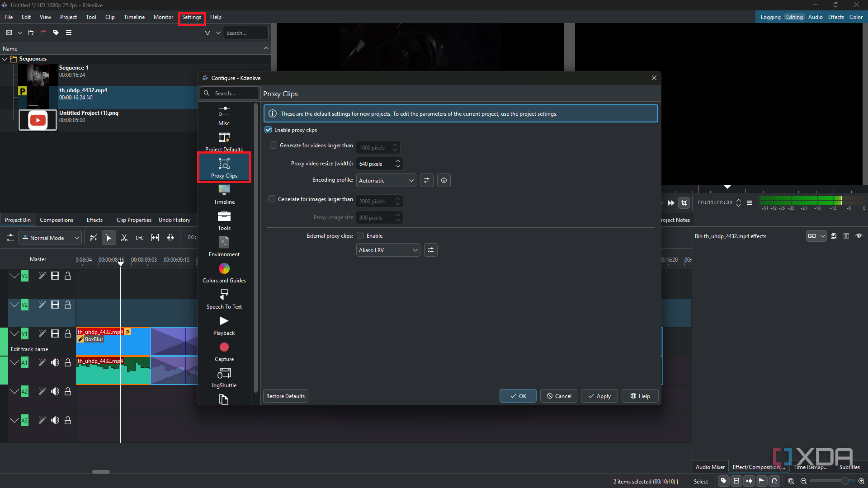Collapse the Sequences folder

(x=5, y=59)
